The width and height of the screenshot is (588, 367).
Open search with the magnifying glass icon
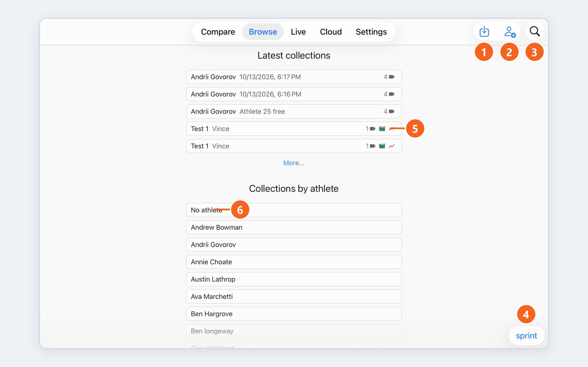tap(535, 31)
